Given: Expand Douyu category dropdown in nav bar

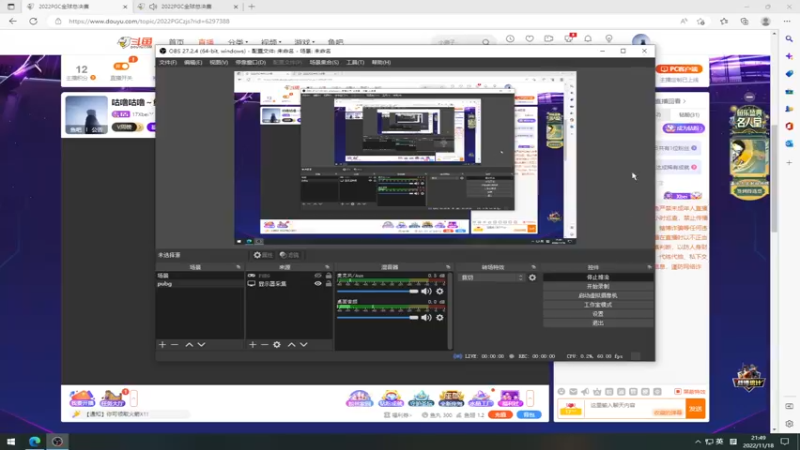Looking at the screenshot, I should (x=238, y=42).
